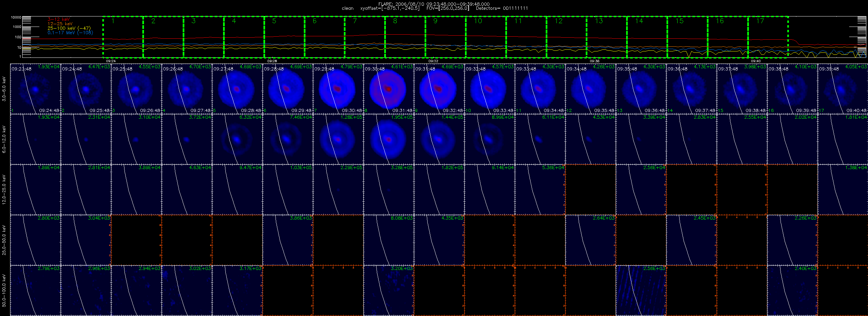Open the 50.0-100.0 keV image labeled 2.58E+03
868x316 pixels.
click(641, 290)
